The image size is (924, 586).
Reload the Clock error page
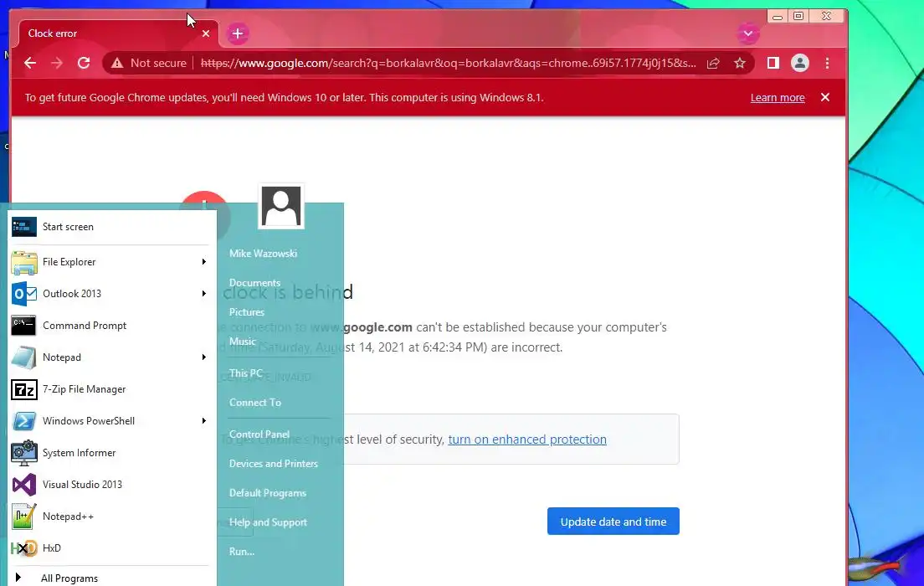tap(84, 63)
